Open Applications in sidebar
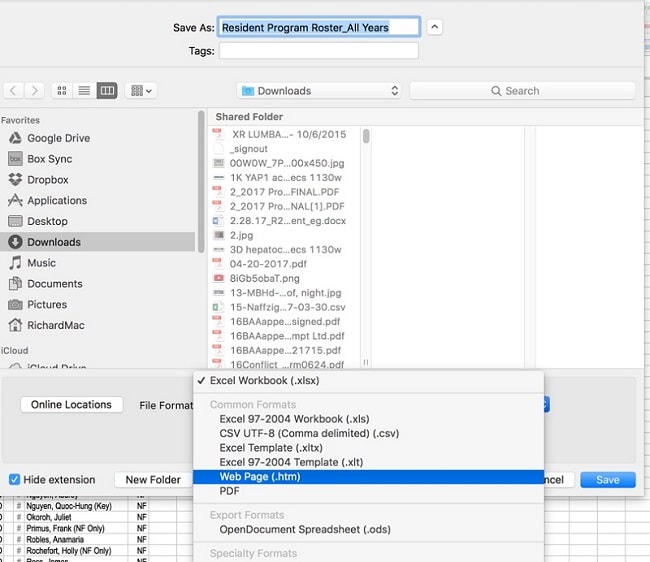Screen dimensions: 650x562 coord(97,200)
